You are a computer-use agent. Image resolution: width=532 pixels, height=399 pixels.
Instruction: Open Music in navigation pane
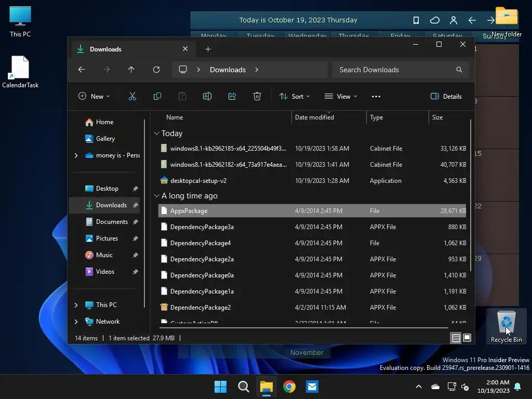pos(104,255)
